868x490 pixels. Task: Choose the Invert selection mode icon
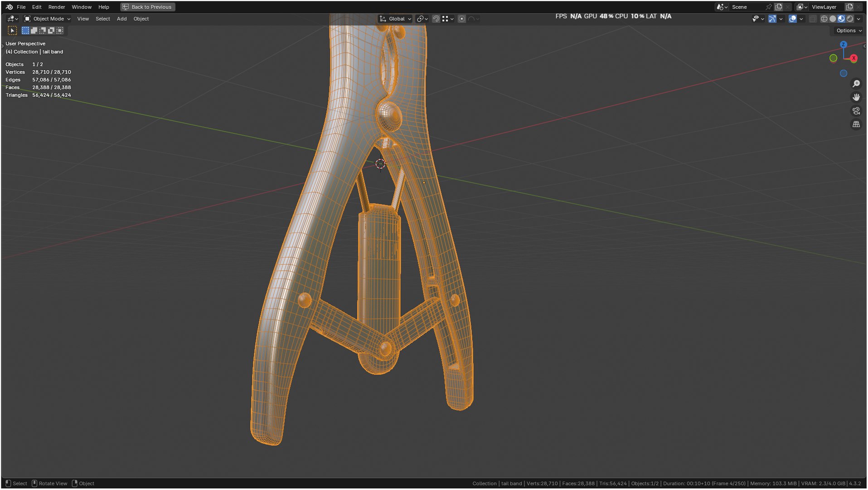[x=51, y=30]
